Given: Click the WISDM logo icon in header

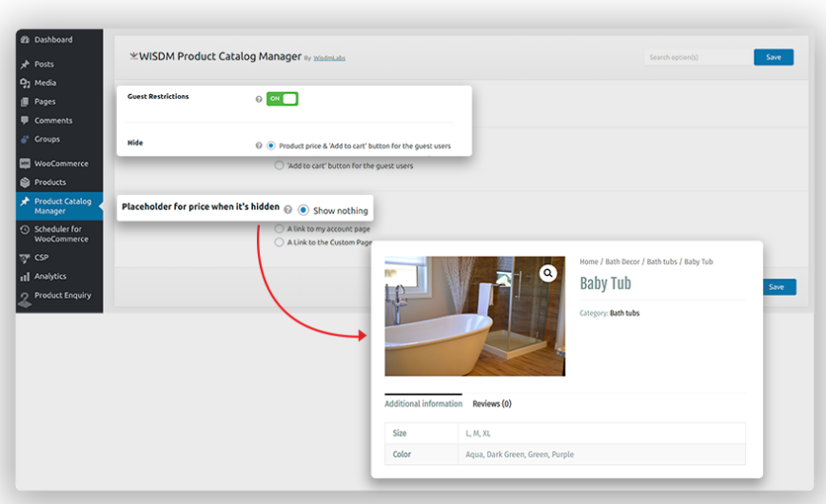Looking at the screenshot, I should (x=134, y=56).
